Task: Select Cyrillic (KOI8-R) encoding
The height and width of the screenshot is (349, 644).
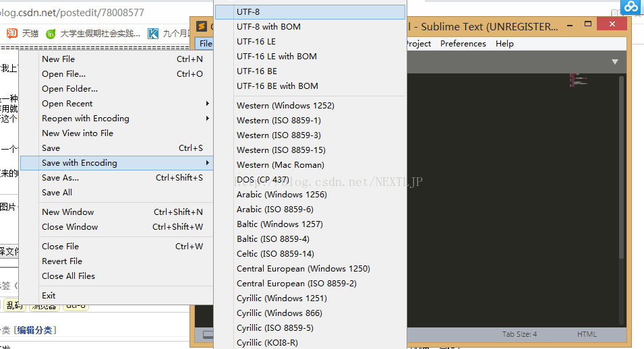Action: tap(310, 342)
